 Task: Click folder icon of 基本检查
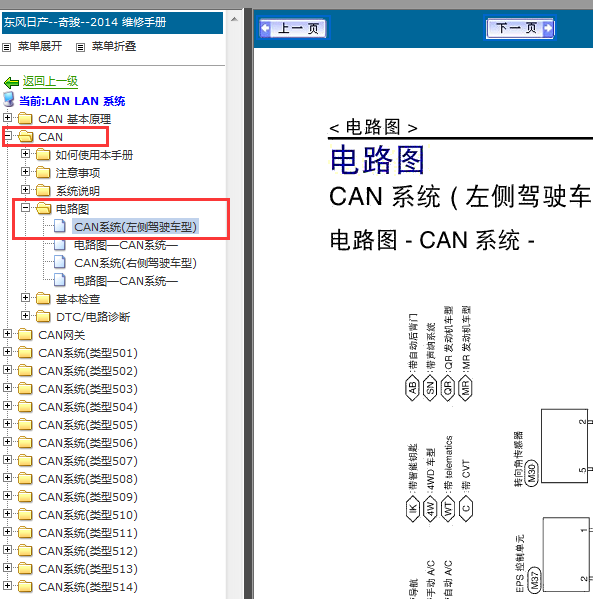point(43,299)
